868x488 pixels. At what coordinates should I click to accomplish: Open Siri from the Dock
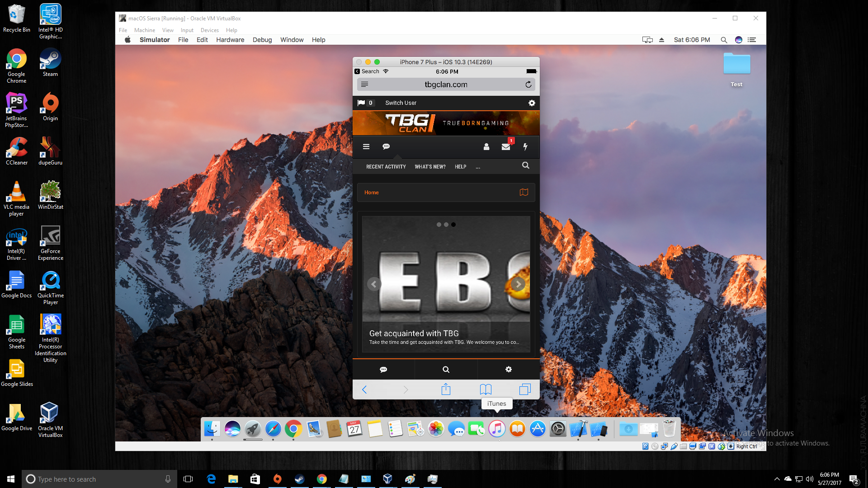tap(232, 429)
